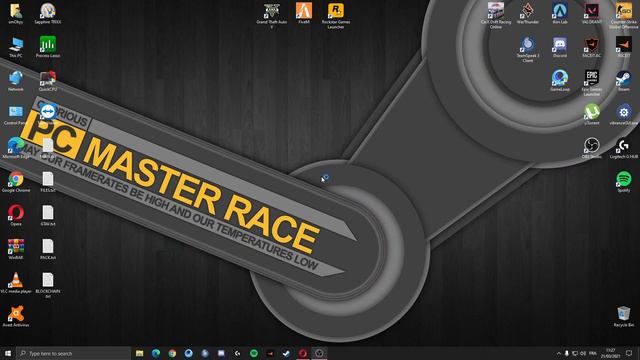Open Discord desktop shortcut
Screen dimensions: 640x360
[x=560, y=47]
